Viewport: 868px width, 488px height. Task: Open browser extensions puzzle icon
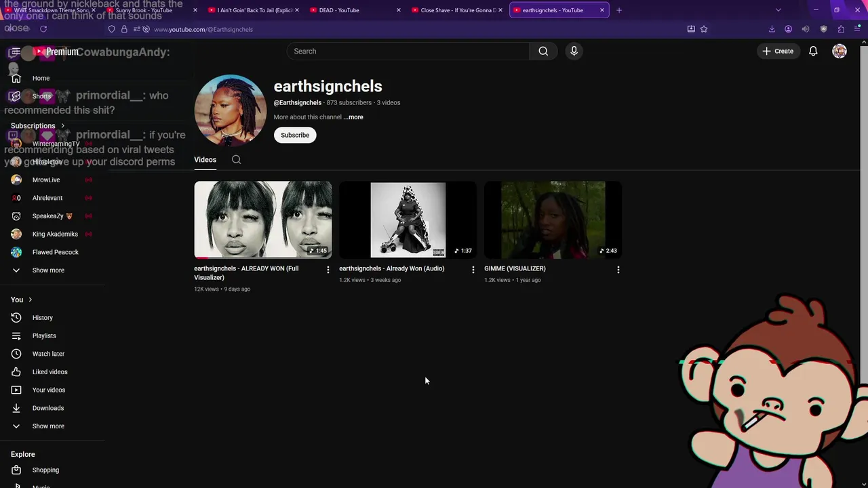(841, 29)
